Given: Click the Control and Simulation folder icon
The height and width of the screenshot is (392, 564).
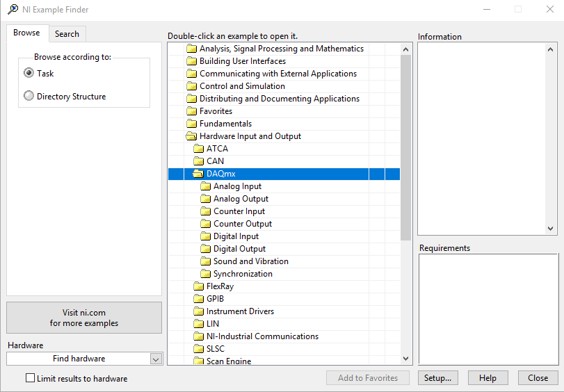Looking at the screenshot, I should [x=192, y=86].
